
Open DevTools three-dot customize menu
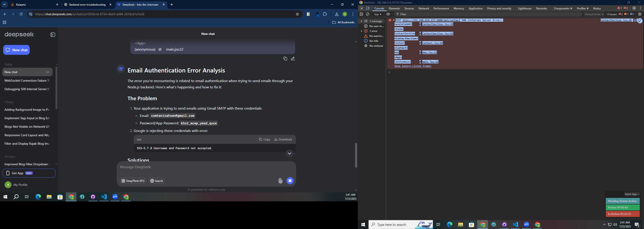coord(640,8)
